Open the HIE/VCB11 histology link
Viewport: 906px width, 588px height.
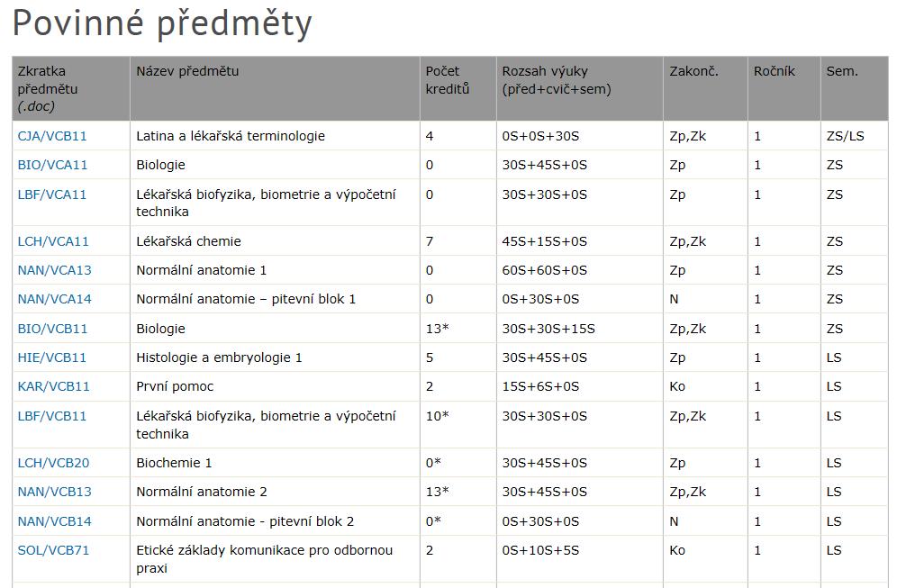coord(52,357)
